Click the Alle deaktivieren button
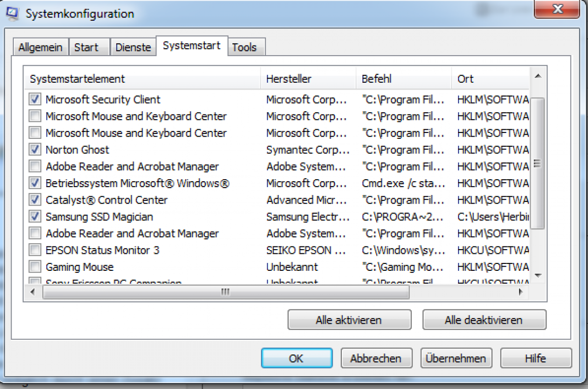 [484, 320]
